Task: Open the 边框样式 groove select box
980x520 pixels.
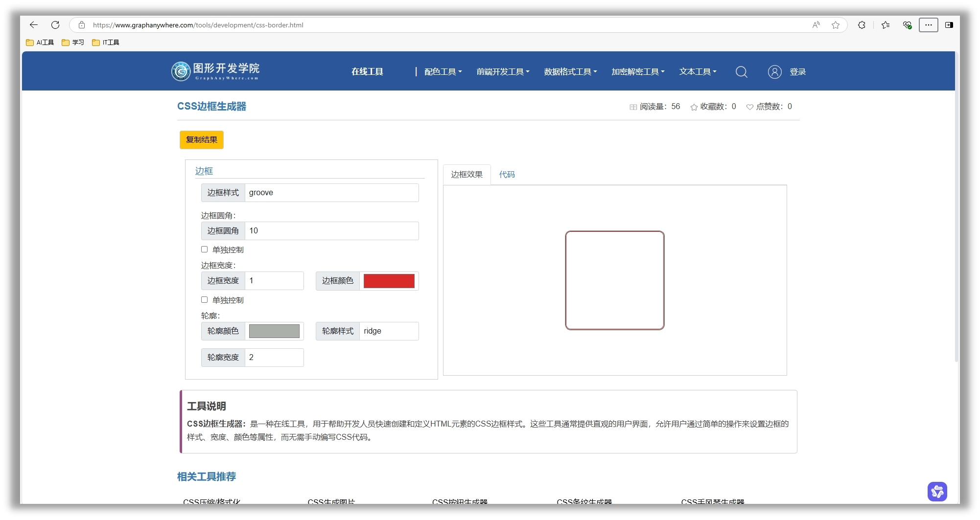Action: click(331, 193)
